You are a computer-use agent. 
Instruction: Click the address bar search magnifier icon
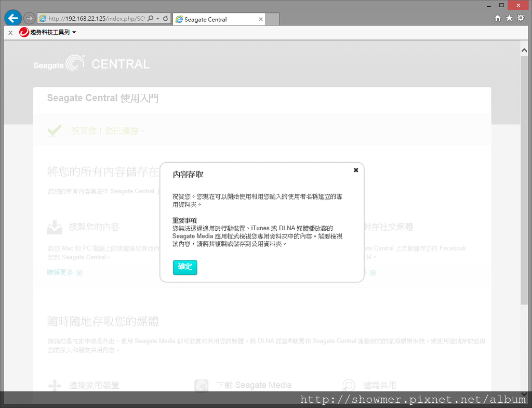(151, 18)
